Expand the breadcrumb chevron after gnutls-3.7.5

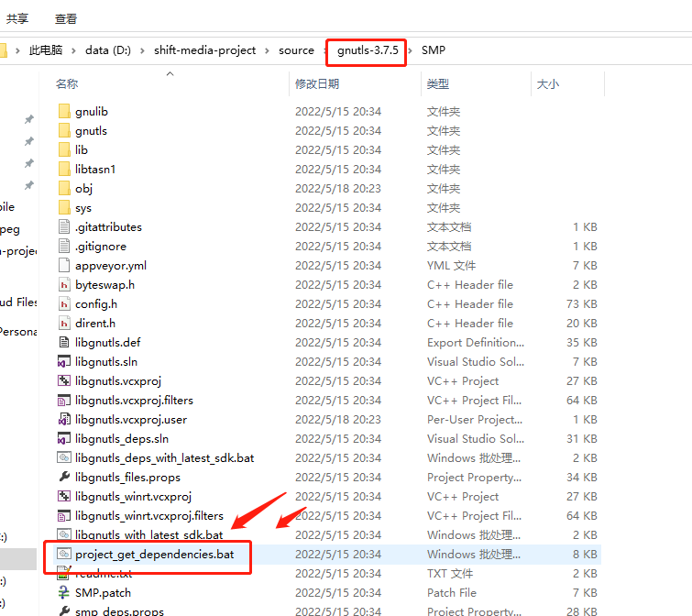coord(412,50)
